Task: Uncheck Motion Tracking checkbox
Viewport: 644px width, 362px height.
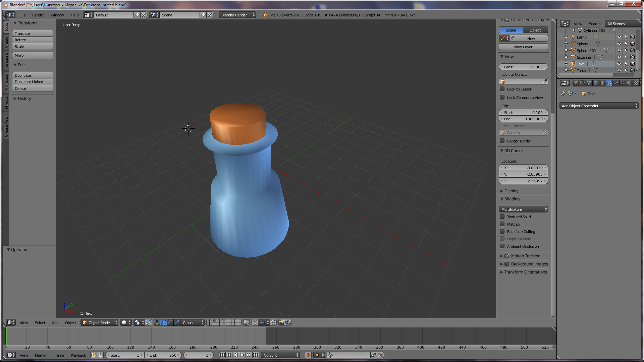Action: pyautogui.click(x=507, y=256)
